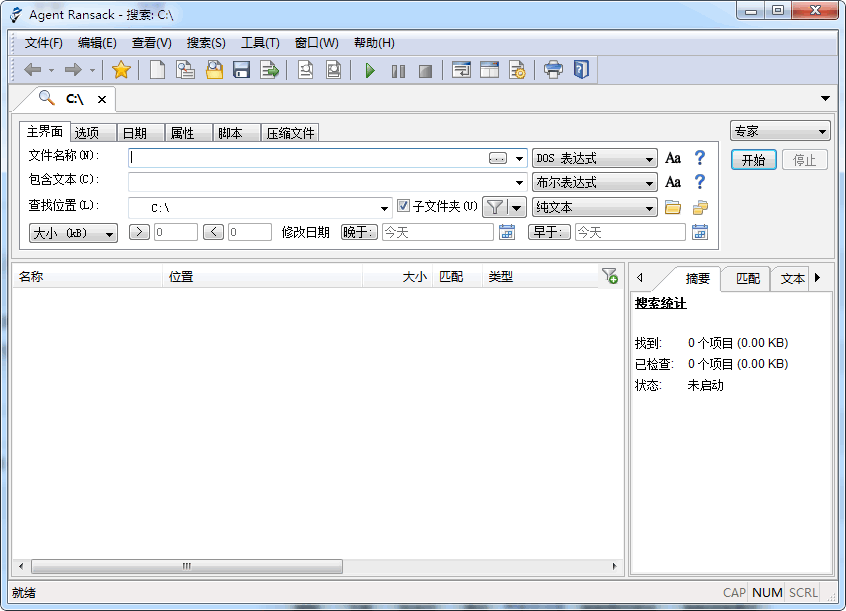Toggle case sensitivity Aa for file name
The width and height of the screenshot is (846, 611).
point(673,158)
